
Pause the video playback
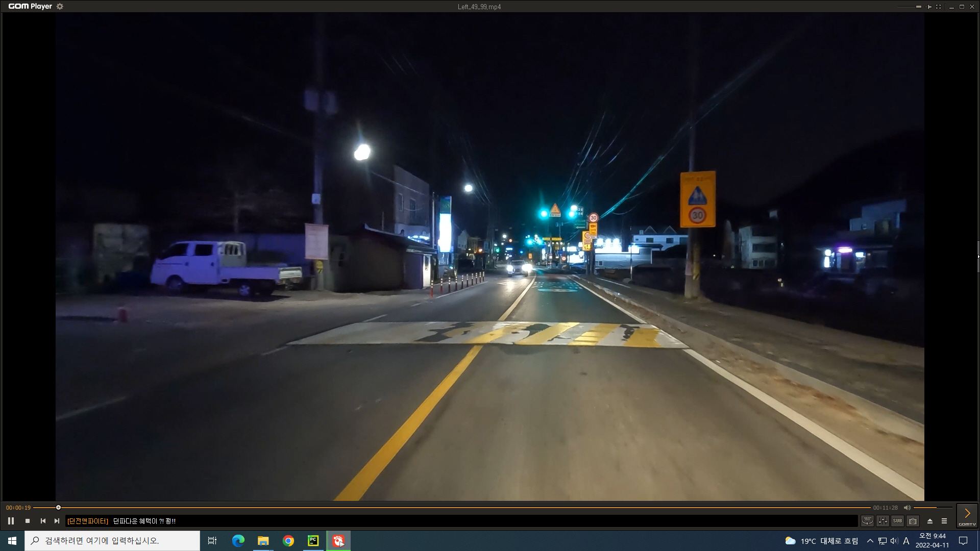[11, 521]
